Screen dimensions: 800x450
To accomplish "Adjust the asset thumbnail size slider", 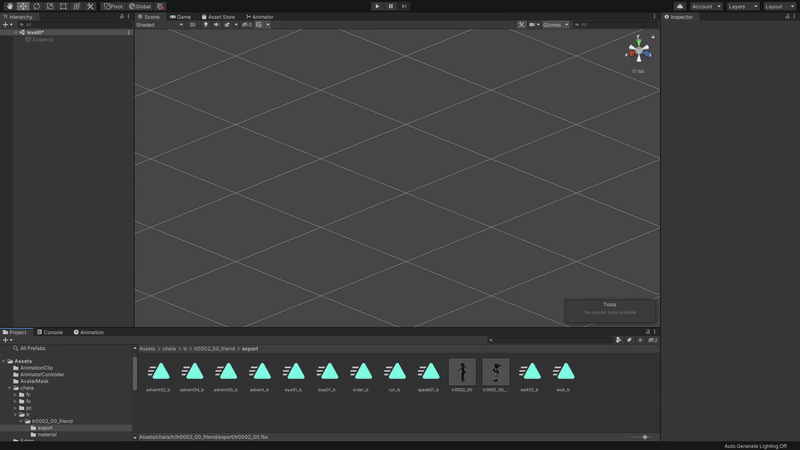I will tap(645, 437).
